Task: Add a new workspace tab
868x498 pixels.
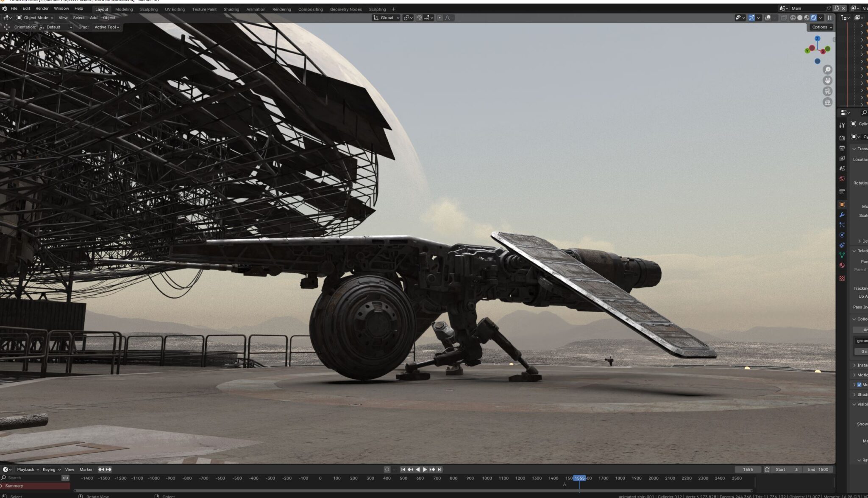Action: tap(393, 9)
